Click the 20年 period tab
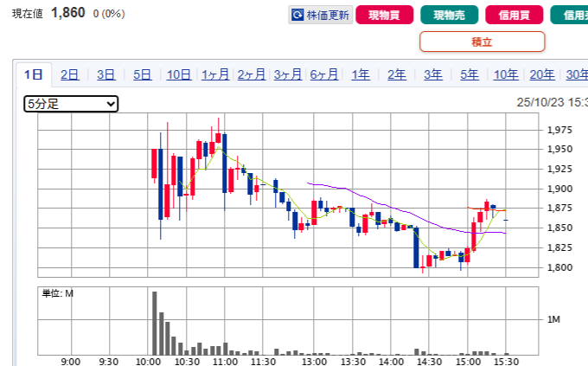Image resolution: width=588 pixels, height=366 pixels. (x=542, y=74)
